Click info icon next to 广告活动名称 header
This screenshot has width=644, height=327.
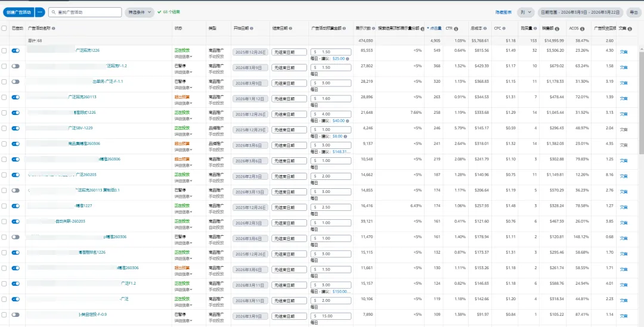pyautogui.click(x=54, y=28)
